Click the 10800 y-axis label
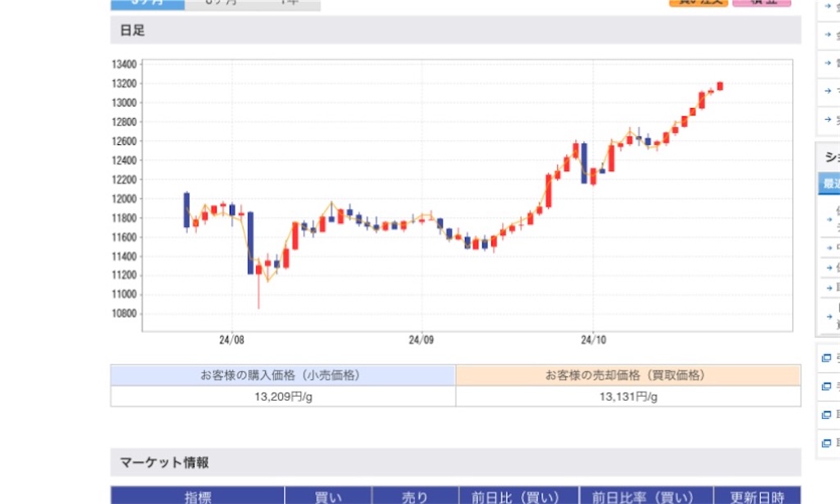The height and width of the screenshot is (504, 840). point(125,314)
